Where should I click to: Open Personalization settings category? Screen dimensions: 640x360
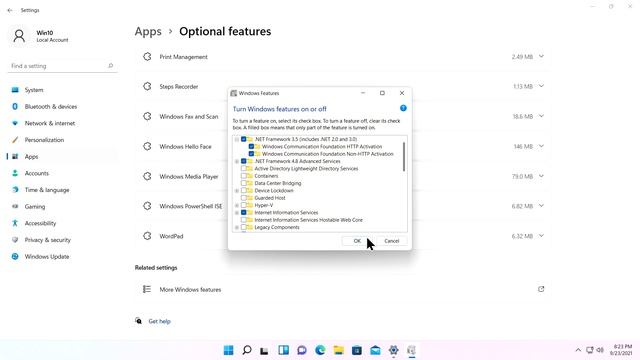tap(62, 140)
